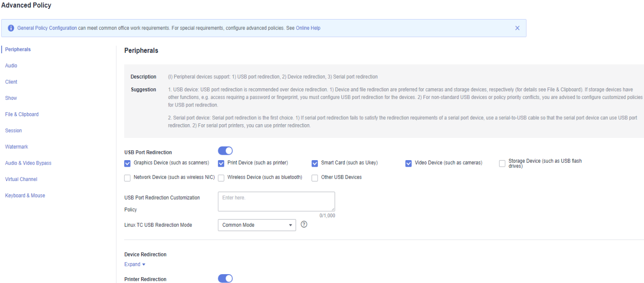The image size is (644, 283).
Task: Toggle the Printer Redirection switch
Action: [225, 279]
